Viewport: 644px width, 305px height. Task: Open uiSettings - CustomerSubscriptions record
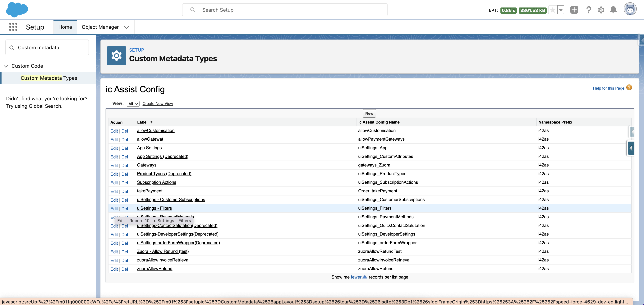click(x=171, y=200)
